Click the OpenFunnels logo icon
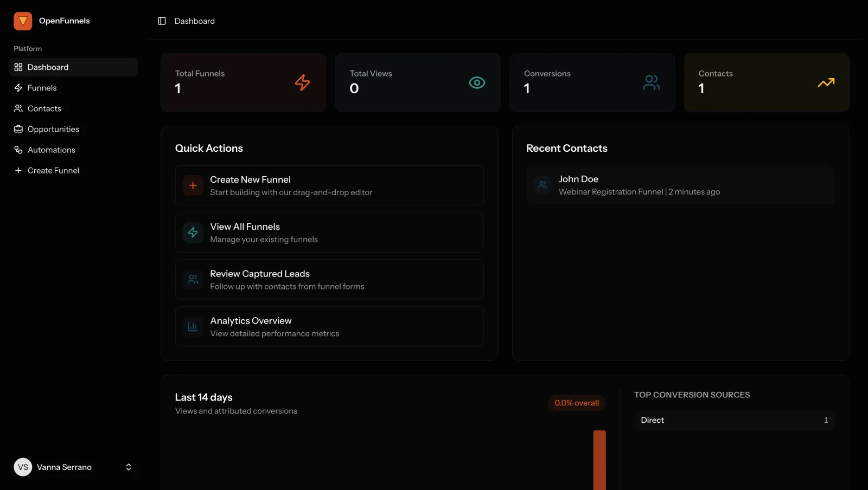Viewport: 868px width, 490px height. click(x=23, y=21)
